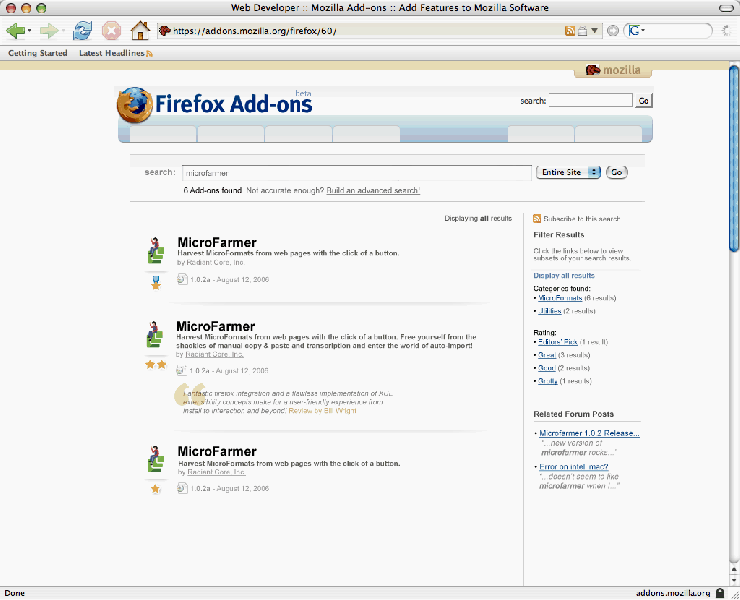Click the vertical scrollbar thumb
Viewport: 740px width, 600px height.
[734, 159]
